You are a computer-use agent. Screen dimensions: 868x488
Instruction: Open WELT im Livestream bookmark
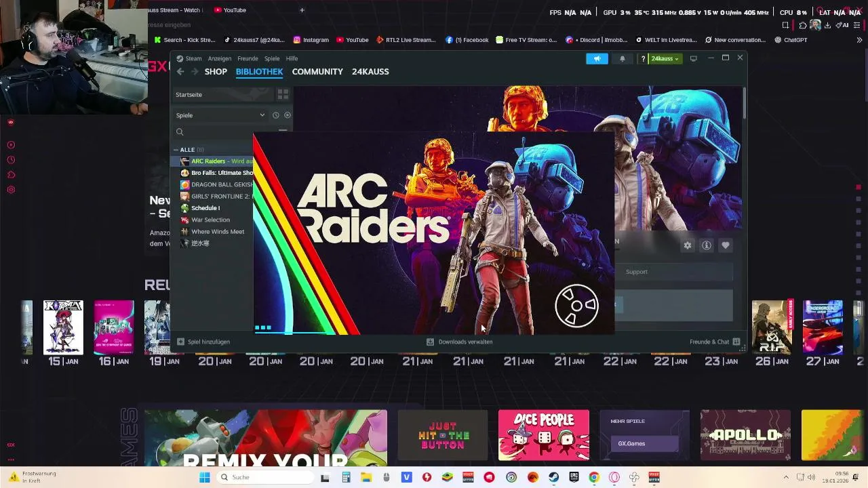pyautogui.click(x=665, y=40)
